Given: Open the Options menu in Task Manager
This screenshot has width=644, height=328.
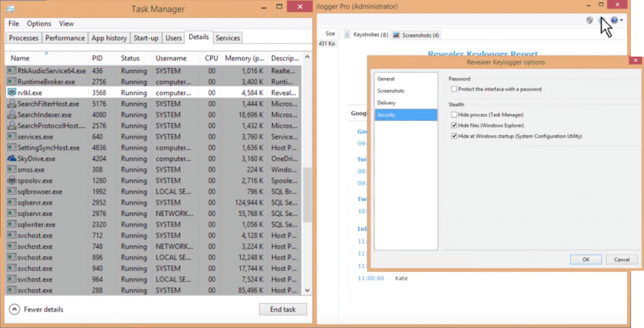Looking at the screenshot, I should click(39, 24).
